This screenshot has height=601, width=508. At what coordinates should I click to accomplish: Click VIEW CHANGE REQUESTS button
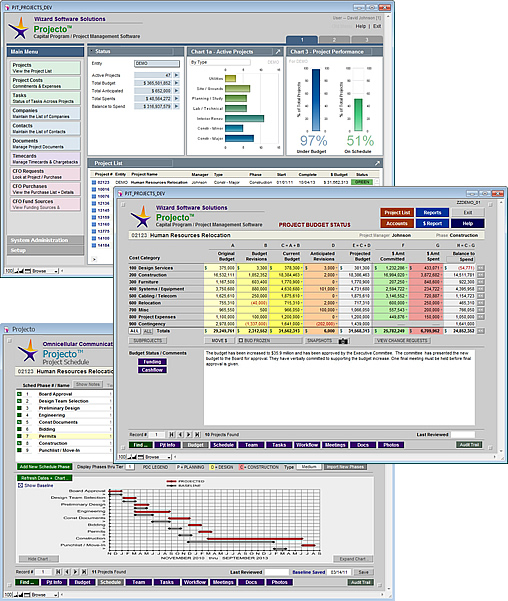(402, 340)
